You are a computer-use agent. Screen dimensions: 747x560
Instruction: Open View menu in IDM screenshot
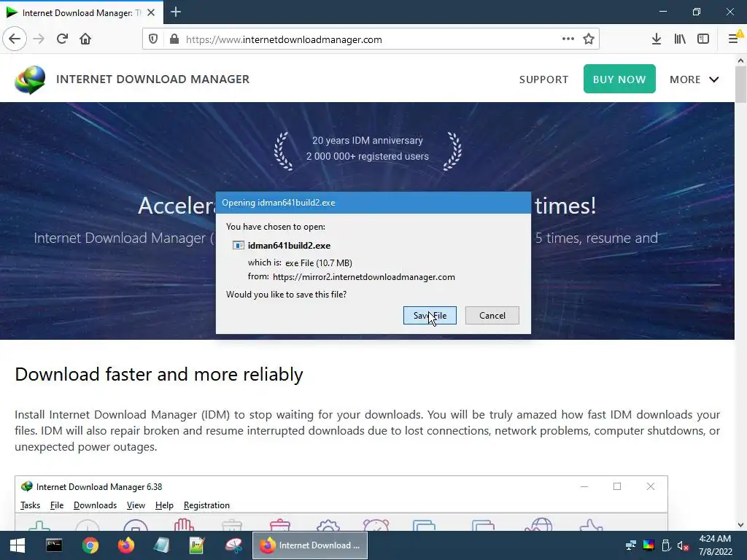pyautogui.click(x=136, y=505)
